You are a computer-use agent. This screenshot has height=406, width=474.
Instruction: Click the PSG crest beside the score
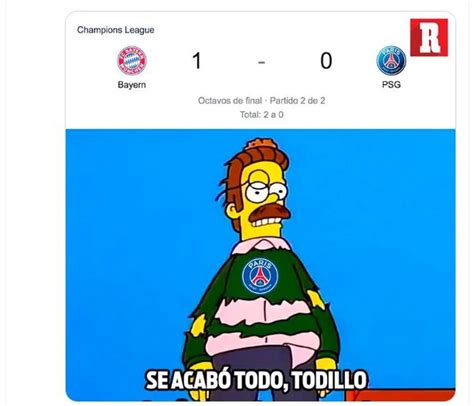(391, 61)
